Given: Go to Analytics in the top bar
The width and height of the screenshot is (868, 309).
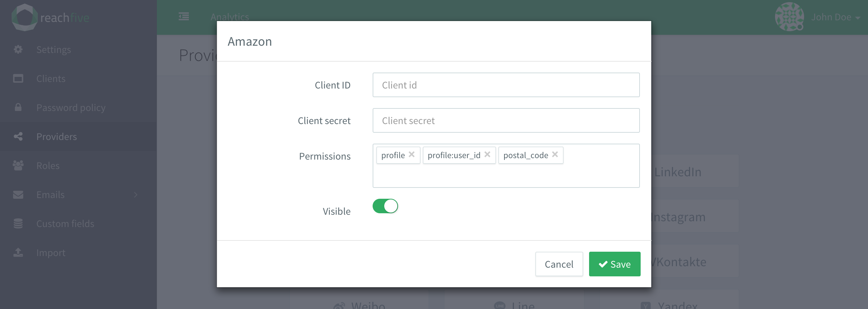Looking at the screenshot, I should [230, 17].
